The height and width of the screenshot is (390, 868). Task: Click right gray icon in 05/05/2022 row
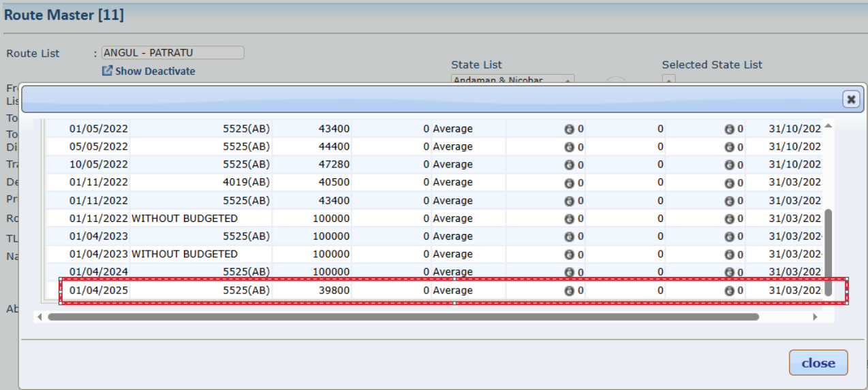(x=729, y=146)
